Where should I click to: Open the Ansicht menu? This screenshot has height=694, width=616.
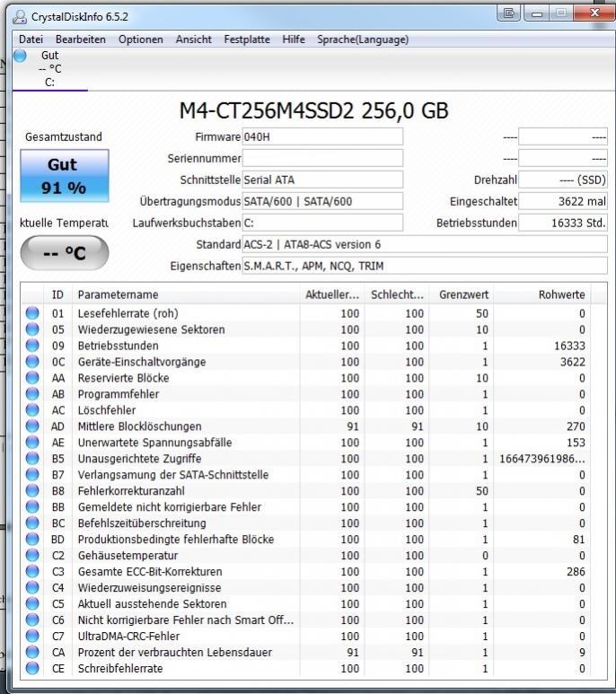pos(193,40)
